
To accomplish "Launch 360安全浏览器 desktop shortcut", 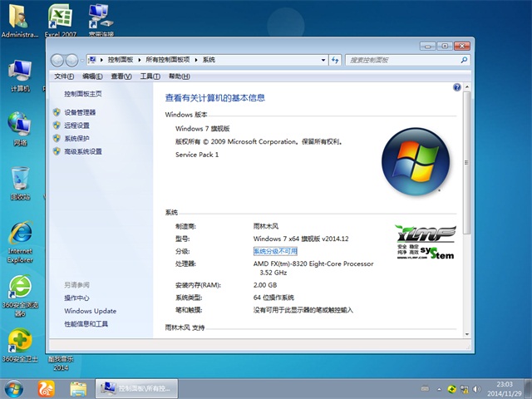I will 20,296.
